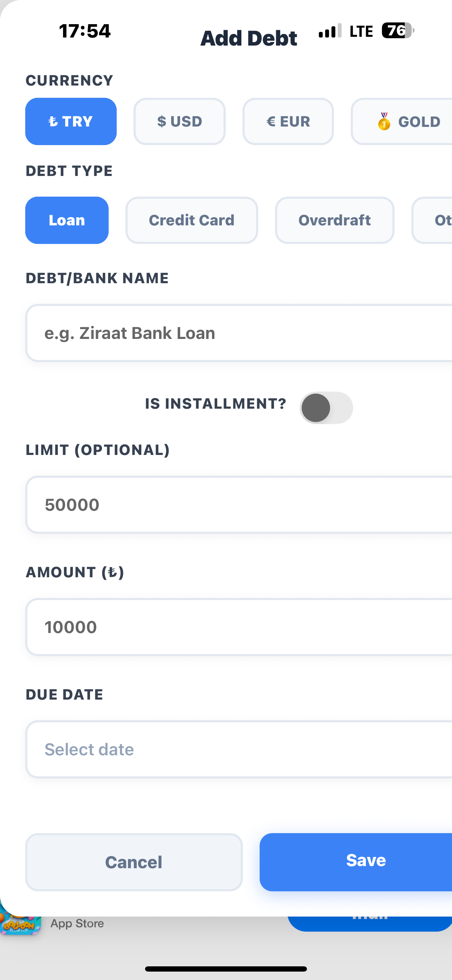Tap the status bar clock showing 17:54
This screenshot has height=980, width=452.
(x=84, y=31)
